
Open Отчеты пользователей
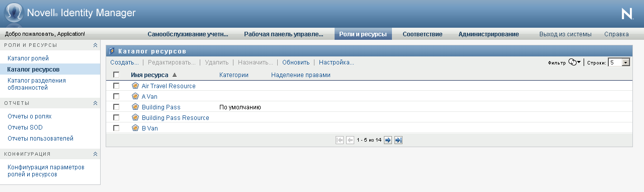tap(41, 139)
